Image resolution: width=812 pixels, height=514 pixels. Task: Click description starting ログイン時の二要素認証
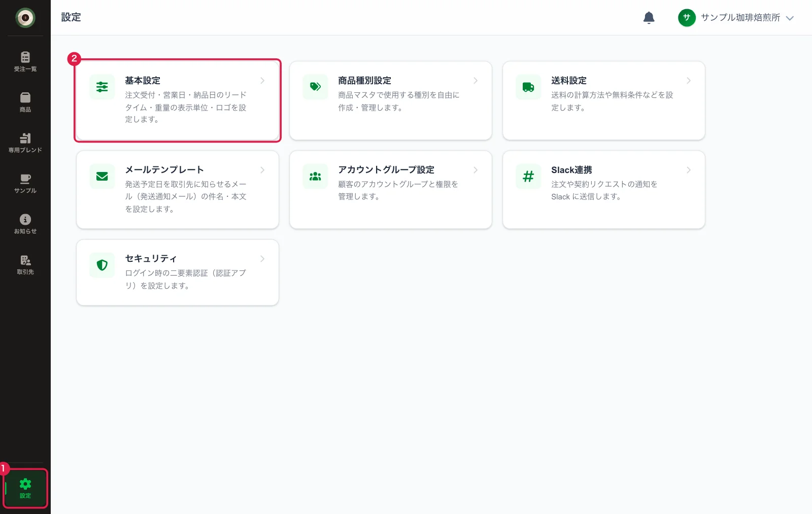point(186,279)
